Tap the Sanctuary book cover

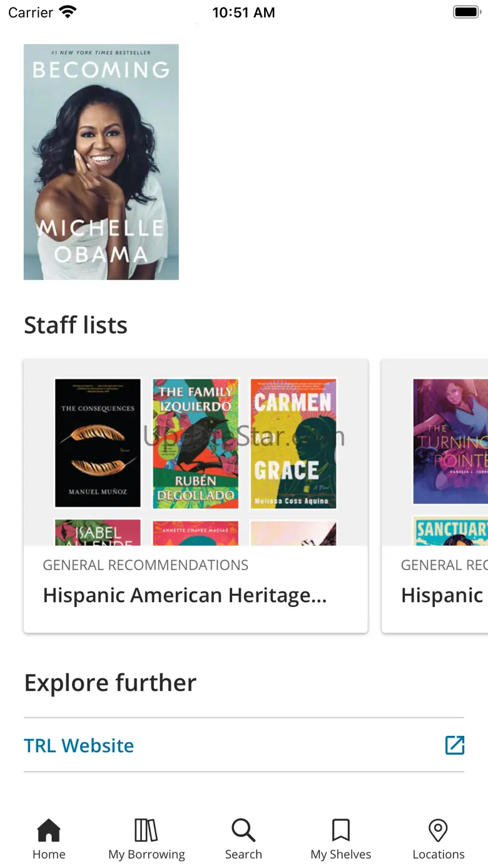click(x=450, y=531)
